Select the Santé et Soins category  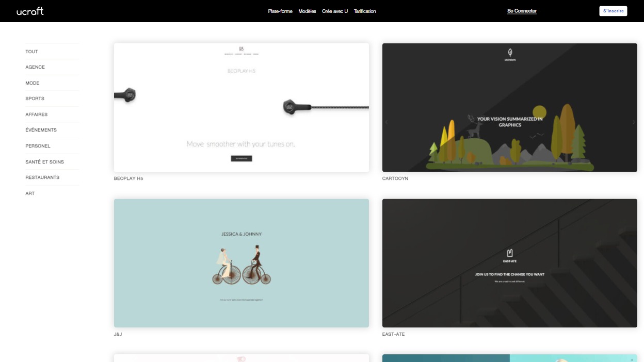click(x=45, y=162)
